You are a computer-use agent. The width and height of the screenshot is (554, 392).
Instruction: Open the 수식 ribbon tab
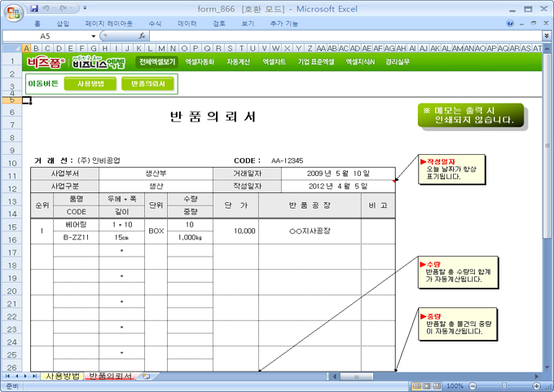pos(155,24)
